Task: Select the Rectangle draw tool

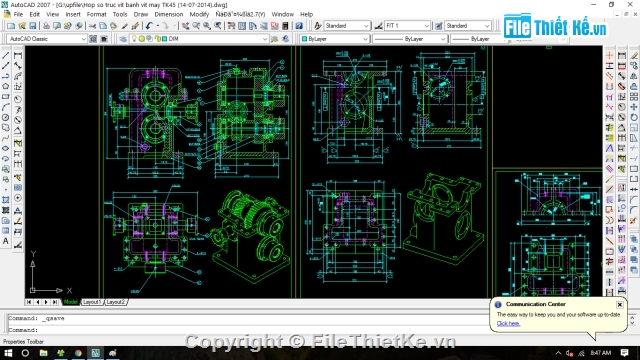Action: coord(6,97)
